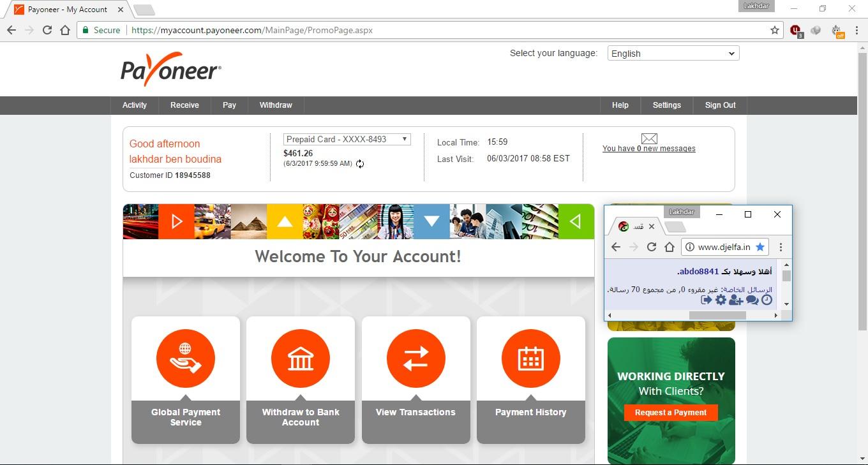The width and height of the screenshot is (868, 465).
Task: Click the View Transactions label
Action: click(415, 412)
